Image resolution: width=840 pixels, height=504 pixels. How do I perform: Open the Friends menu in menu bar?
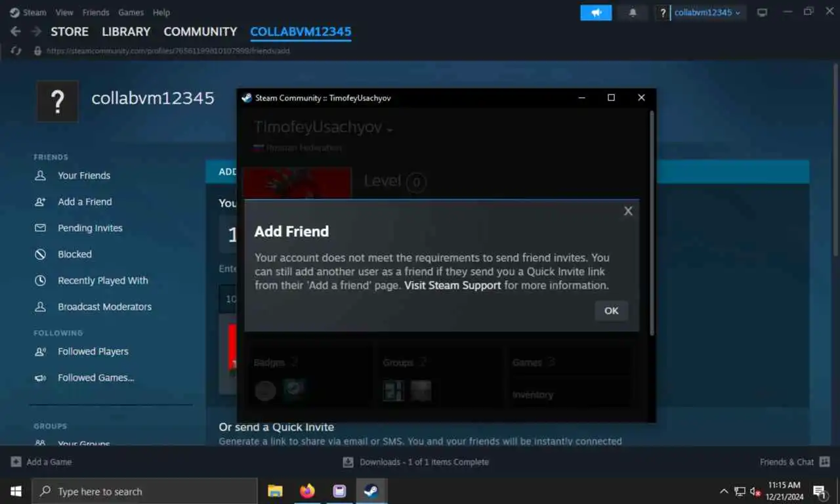[x=96, y=12]
